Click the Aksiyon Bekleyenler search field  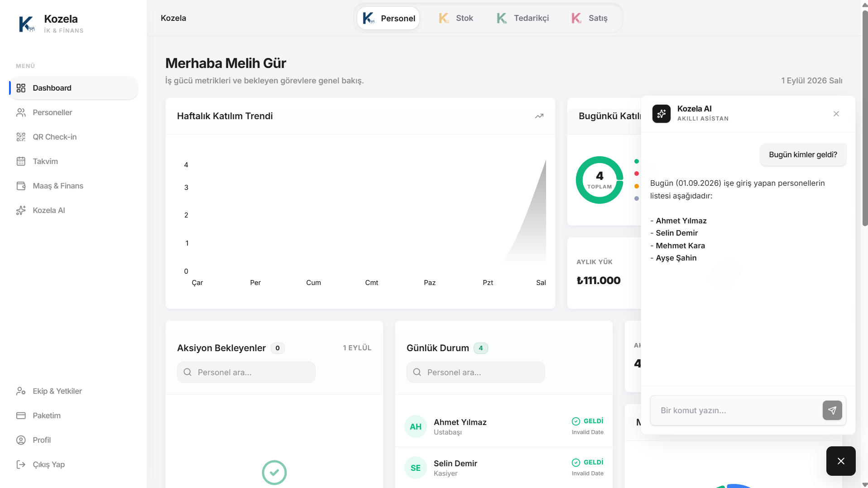pos(246,372)
